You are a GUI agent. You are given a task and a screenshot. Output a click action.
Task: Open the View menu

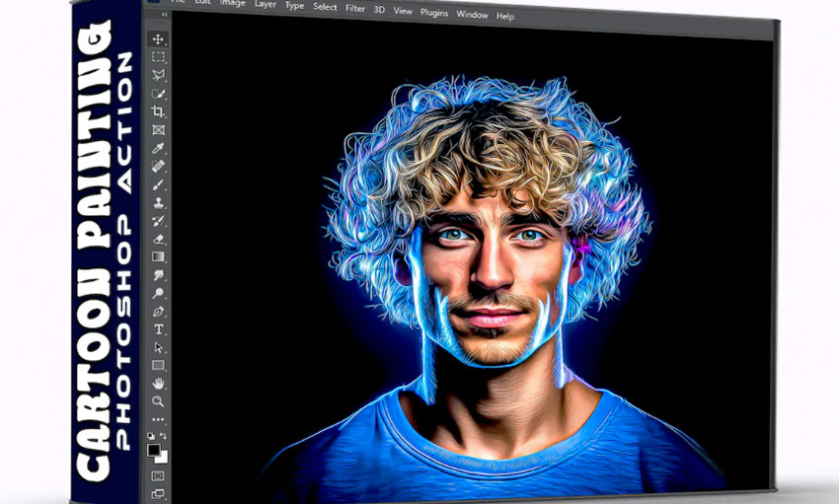403,11
